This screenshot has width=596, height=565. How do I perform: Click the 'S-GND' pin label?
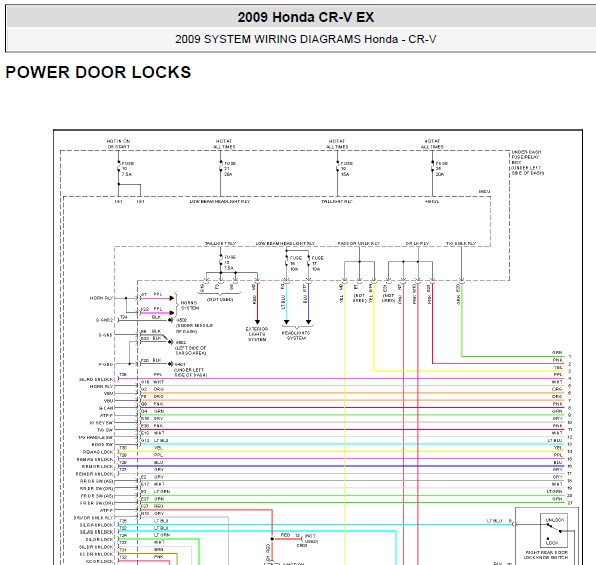pyautogui.click(x=105, y=335)
